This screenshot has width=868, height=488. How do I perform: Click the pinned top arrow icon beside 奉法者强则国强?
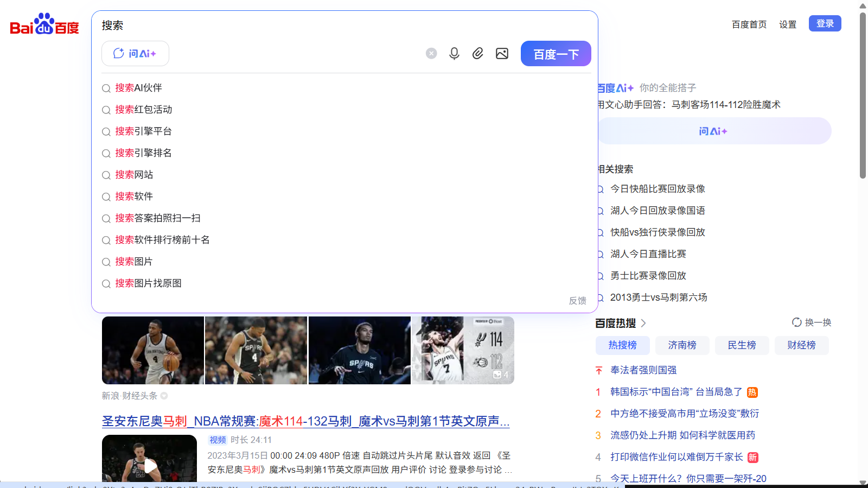click(x=599, y=370)
